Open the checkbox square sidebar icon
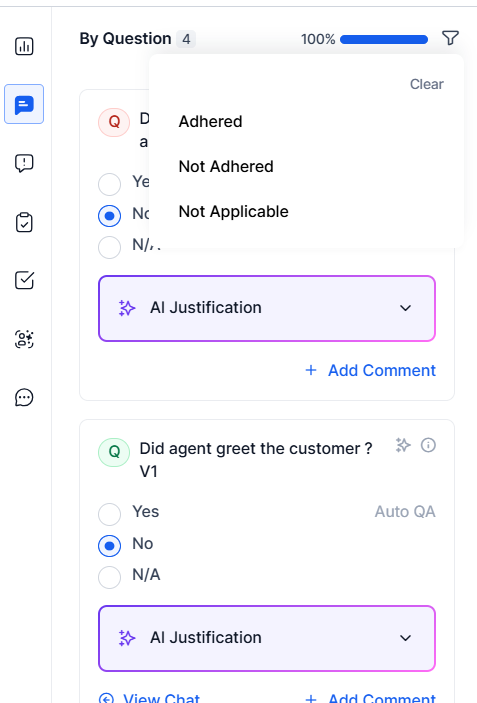 [x=24, y=280]
